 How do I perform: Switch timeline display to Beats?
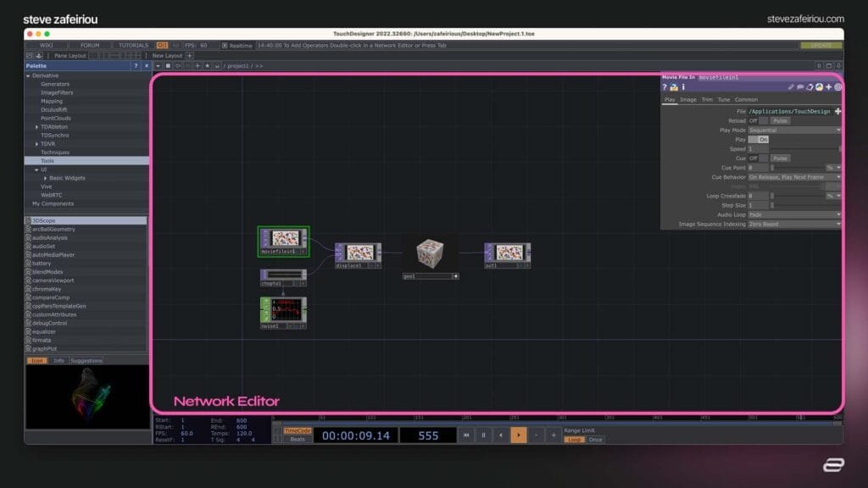tap(298, 440)
